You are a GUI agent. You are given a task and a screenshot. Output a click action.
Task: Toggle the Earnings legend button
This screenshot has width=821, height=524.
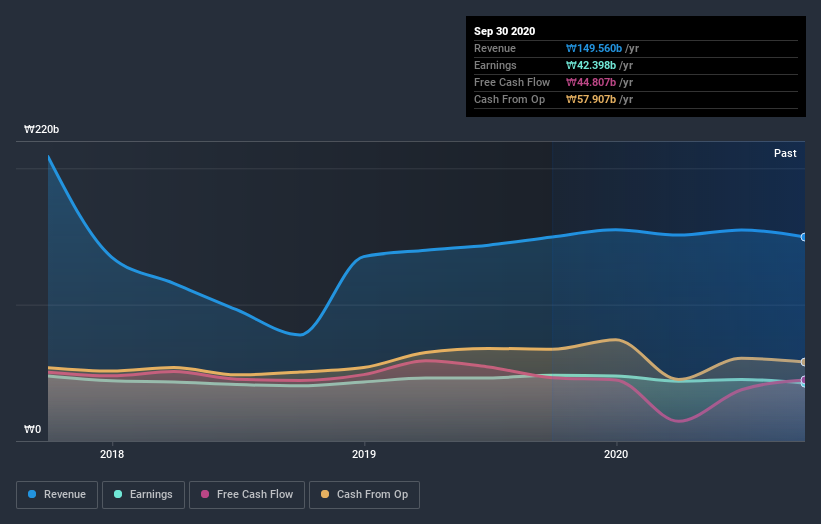coord(143,495)
